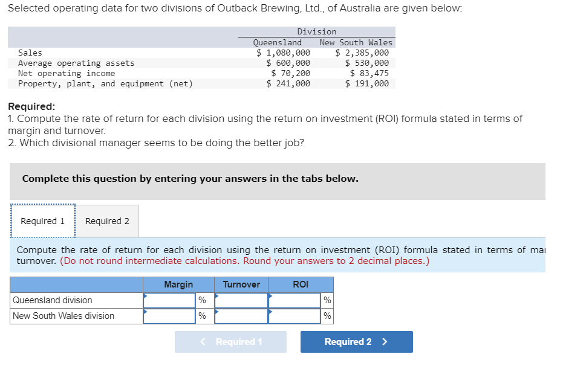This screenshot has height=392, width=563.
Task: Open the hint marker on New South Wales Margin cell
Action: (145, 311)
